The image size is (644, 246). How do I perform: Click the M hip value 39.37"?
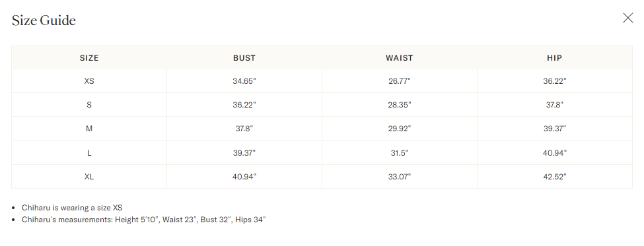click(x=555, y=129)
